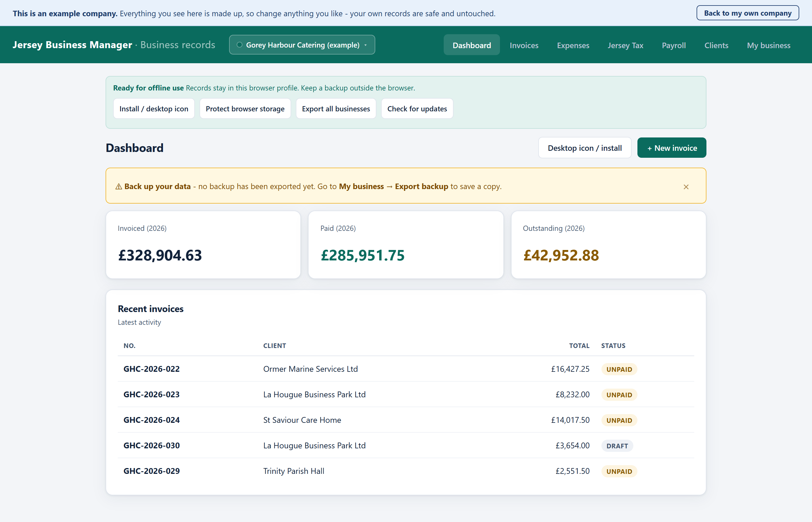This screenshot has width=812, height=522.
Task: Click the total £14,017.50
Action: (570, 420)
